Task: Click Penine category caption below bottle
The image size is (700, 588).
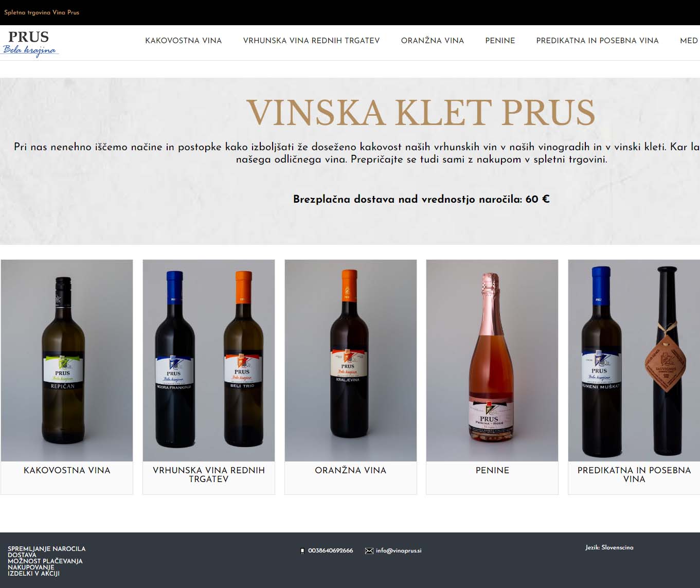Action: (492, 470)
